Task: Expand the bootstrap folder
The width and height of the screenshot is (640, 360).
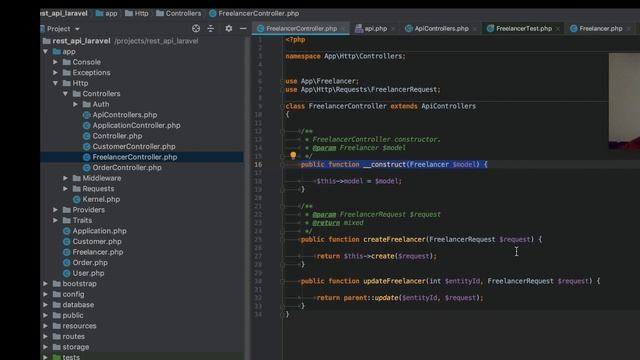Action: (46, 284)
